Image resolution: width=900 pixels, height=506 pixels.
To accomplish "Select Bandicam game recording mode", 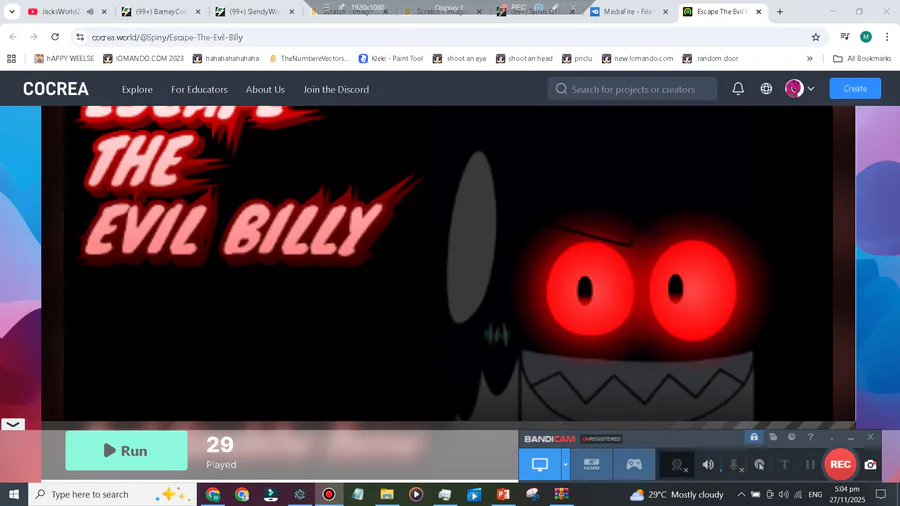I will point(634,465).
